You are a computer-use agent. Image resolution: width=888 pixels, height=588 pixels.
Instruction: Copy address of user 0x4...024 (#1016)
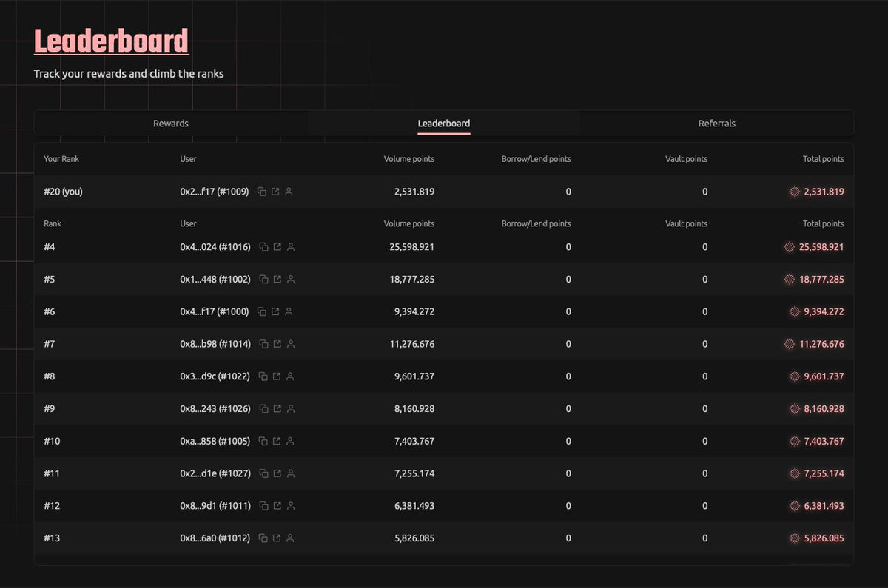263,247
